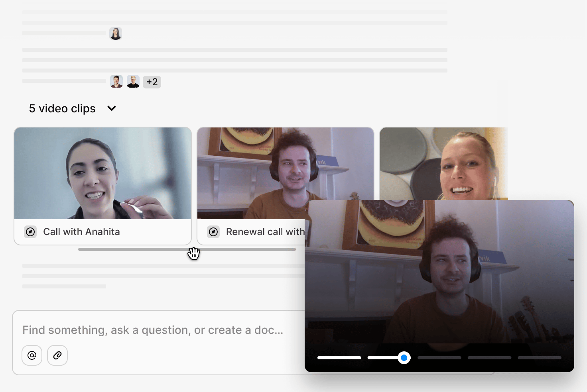
Task: Collapse the 5 video clips chevron
Action: coord(112,108)
